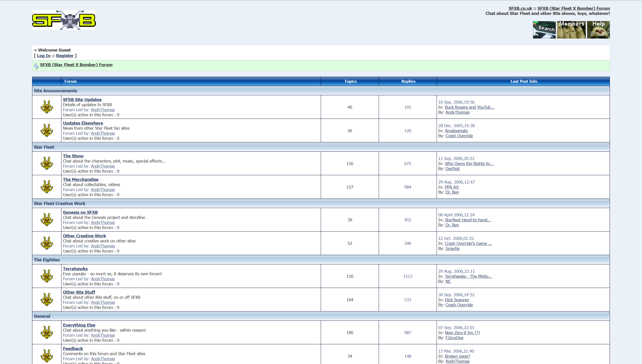Open last post 'Who Owns the Rights to...'
Screen dimensions: 642x364
469,164
